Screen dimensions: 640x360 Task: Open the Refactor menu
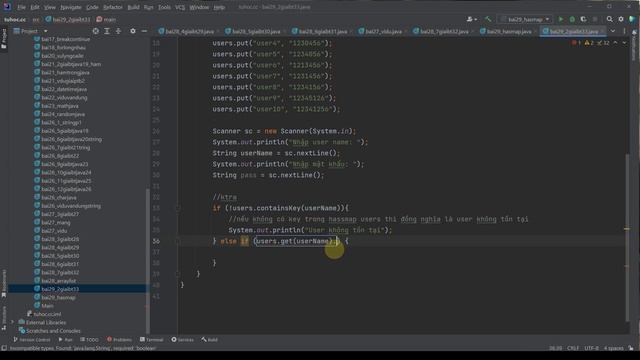112,7
